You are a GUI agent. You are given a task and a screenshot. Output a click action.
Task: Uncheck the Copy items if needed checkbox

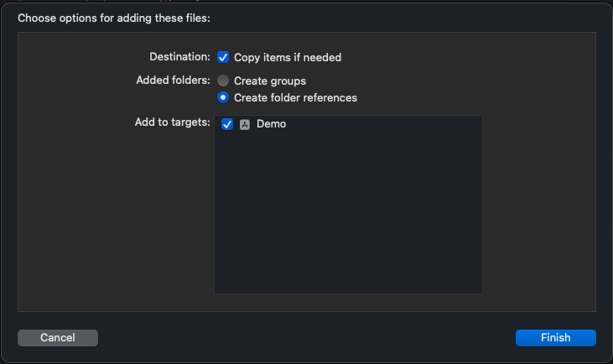[223, 57]
